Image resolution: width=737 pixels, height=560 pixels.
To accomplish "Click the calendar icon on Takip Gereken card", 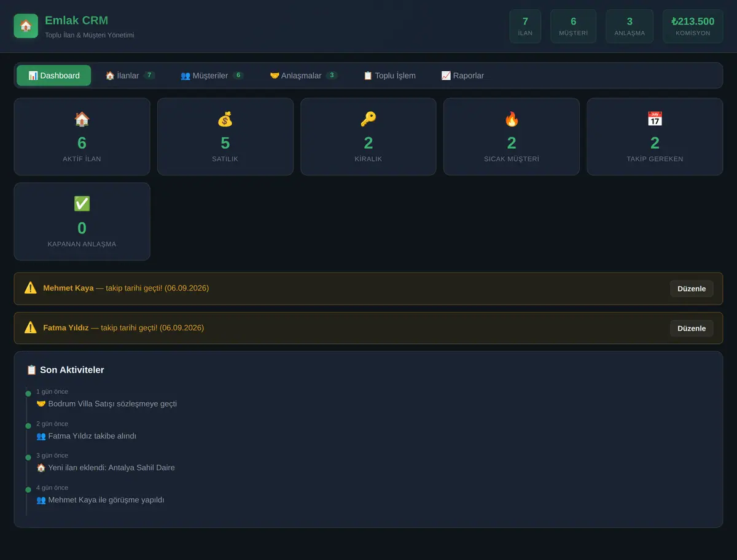I will pos(655,119).
